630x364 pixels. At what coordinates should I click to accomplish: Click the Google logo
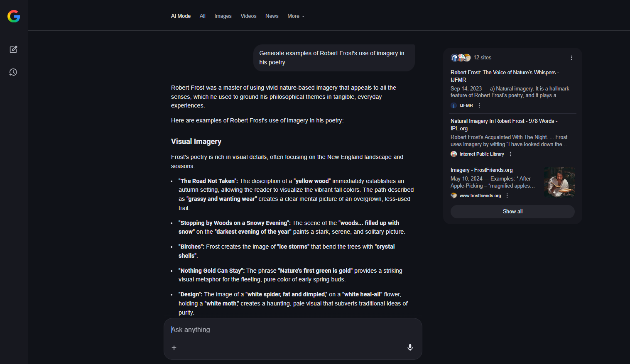click(13, 17)
